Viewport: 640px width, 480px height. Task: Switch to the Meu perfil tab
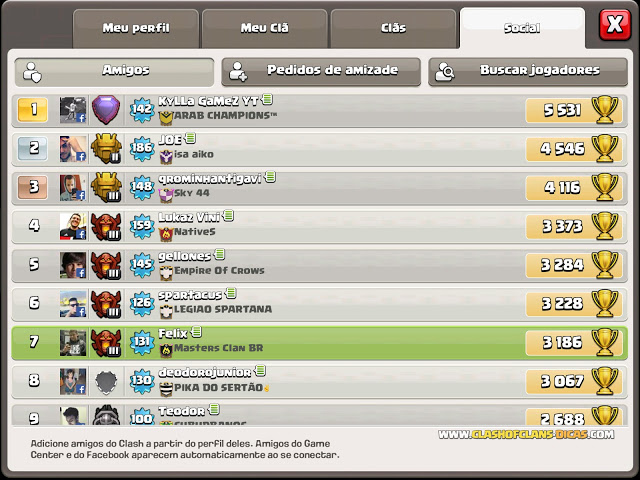click(x=136, y=28)
